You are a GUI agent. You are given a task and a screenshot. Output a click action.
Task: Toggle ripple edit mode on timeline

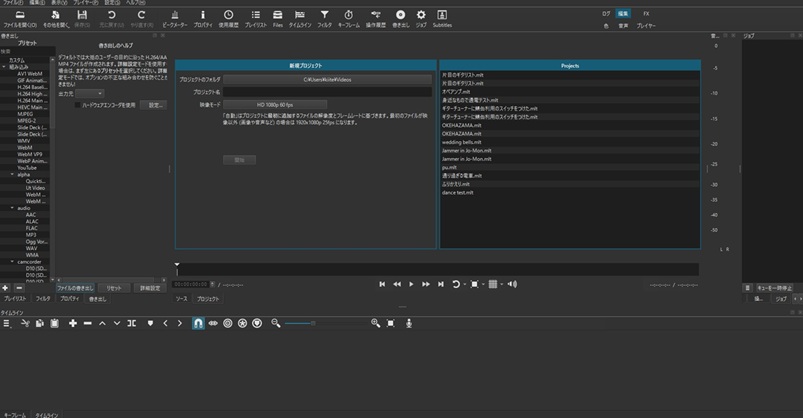227,323
